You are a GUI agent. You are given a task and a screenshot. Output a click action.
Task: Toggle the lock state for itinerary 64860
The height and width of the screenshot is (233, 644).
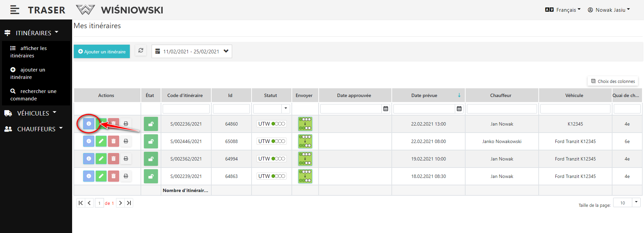point(151,124)
